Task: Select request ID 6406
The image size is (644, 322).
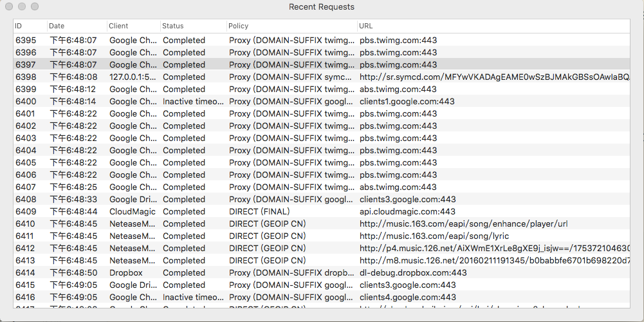Action: pos(26,175)
